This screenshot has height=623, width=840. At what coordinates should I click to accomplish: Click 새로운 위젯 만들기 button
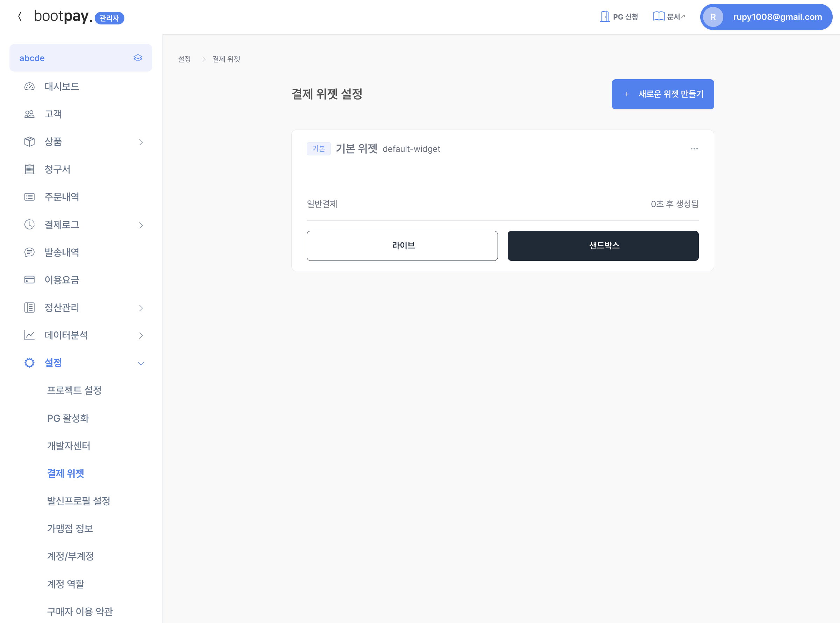[x=662, y=94]
